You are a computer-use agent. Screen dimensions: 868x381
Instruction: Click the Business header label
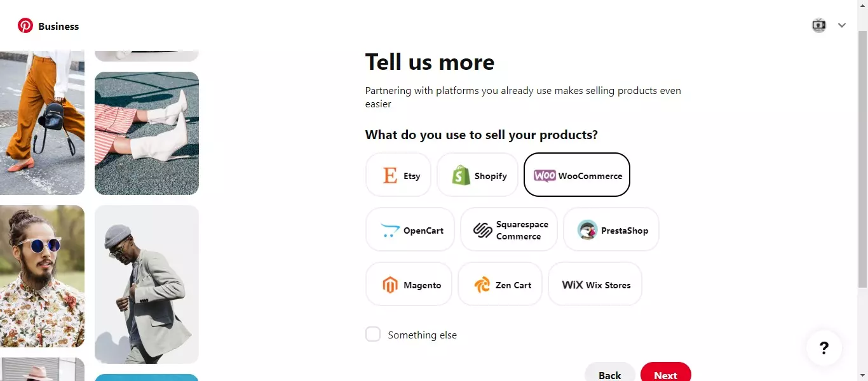(x=58, y=27)
